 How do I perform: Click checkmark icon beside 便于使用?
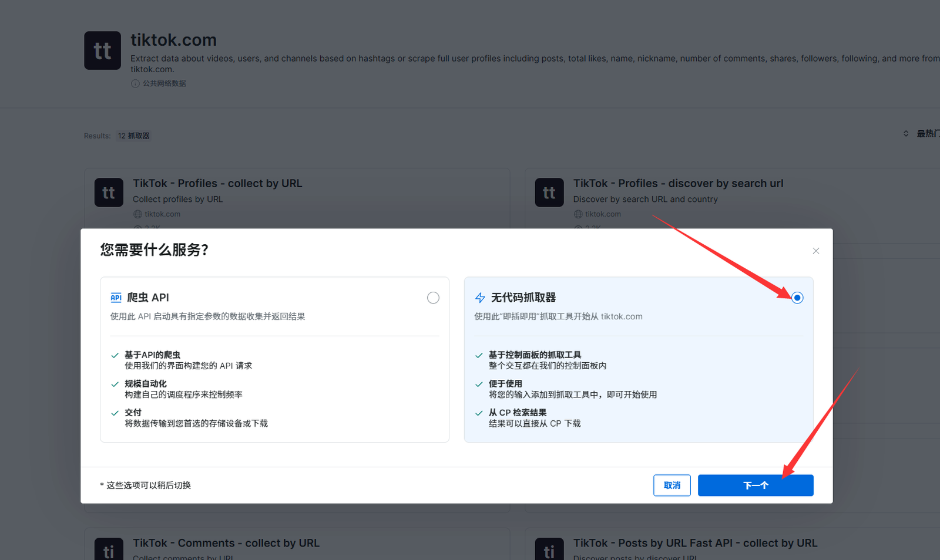pyautogui.click(x=479, y=384)
